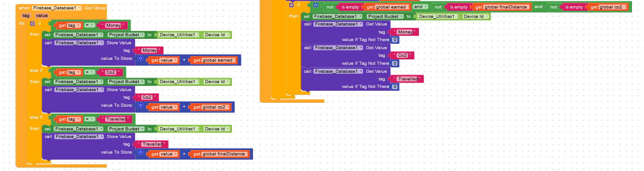Viewport: 644px width, 171px height.
Task: Click the 'Co2' text in the left Store Value tag
Action: (147, 97)
